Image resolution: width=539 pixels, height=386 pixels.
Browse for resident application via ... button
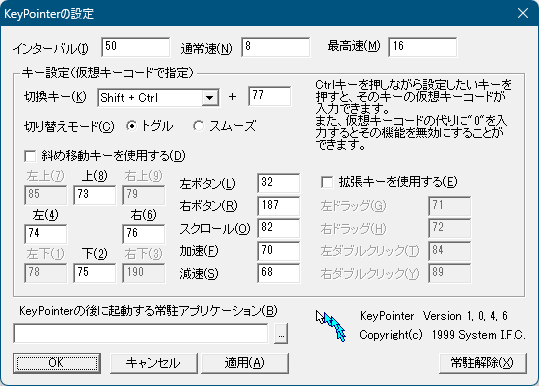[x=281, y=333]
